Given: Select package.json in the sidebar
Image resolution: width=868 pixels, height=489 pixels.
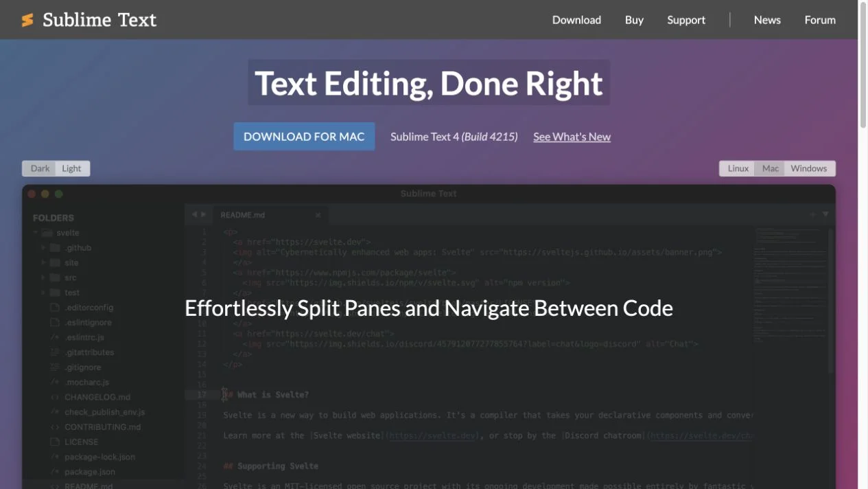Looking at the screenshot, I should [90, 472].
